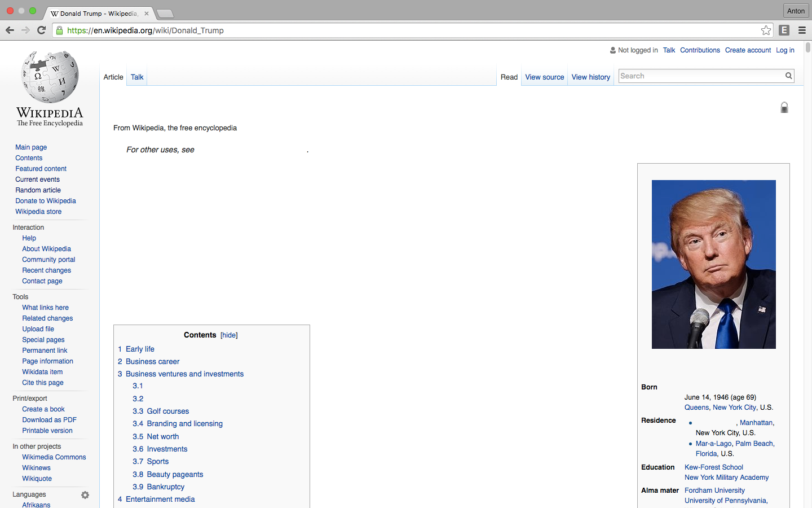Click the page protection padlock icon
This screenshot has height=508, width=812.
pyautogui.click(x=784, y=107)
